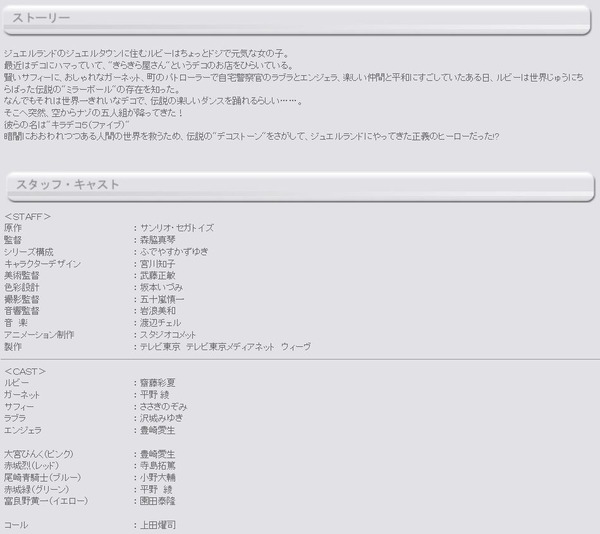This screenshot has height=534, width=600.
Task: Click the キャラクターデザイン label
Action: coord(42,264)
